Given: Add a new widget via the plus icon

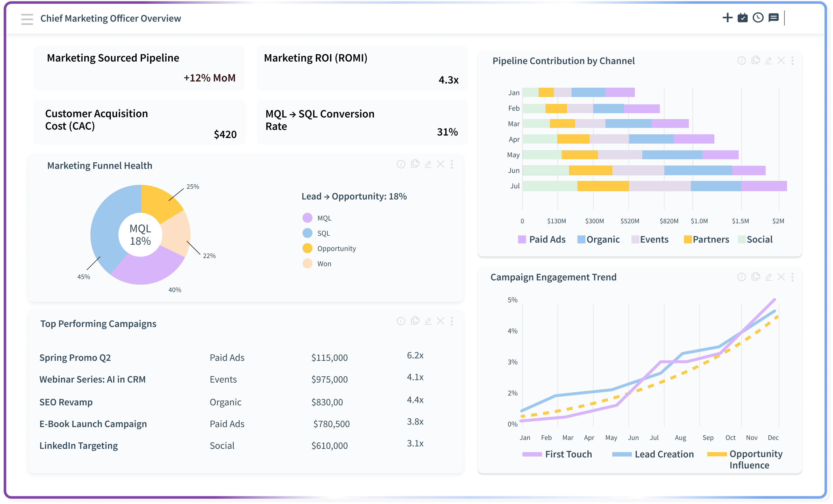Looking at the screenshot, I should (x=728, y=18).
